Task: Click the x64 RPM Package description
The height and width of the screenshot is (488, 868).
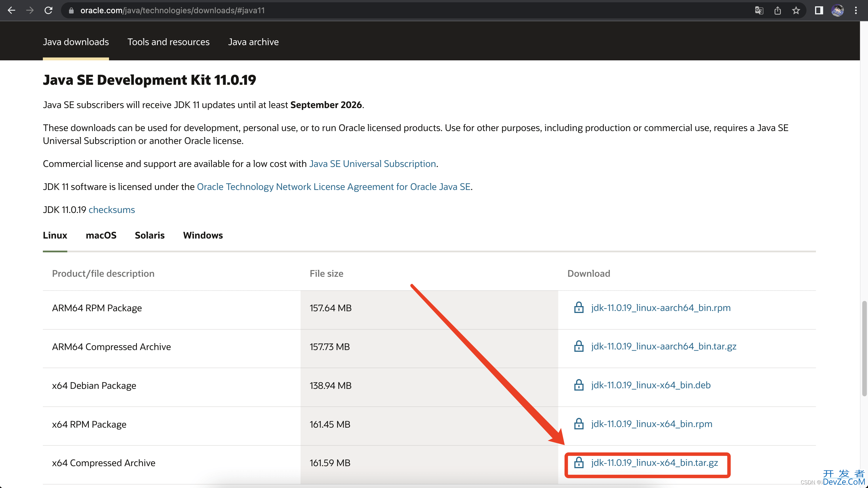Action: (89, 424)
